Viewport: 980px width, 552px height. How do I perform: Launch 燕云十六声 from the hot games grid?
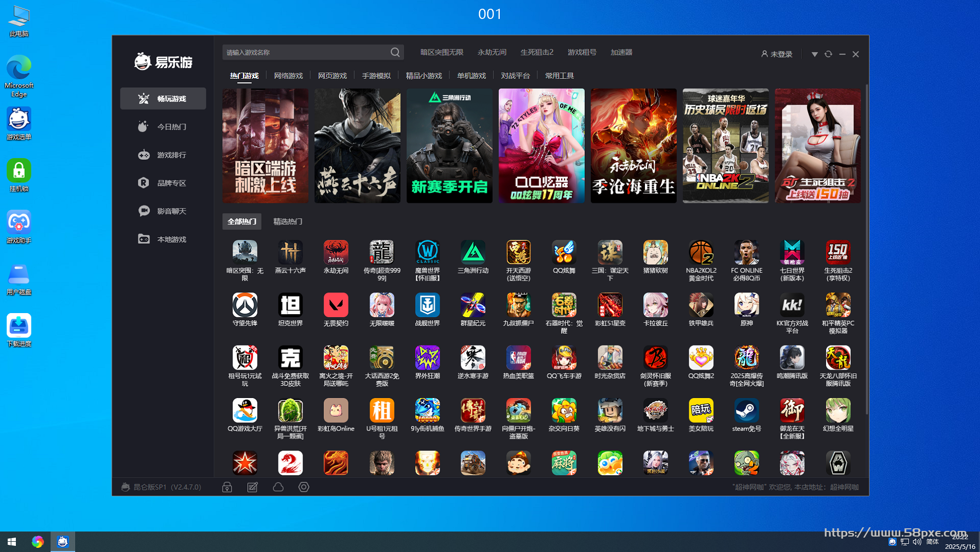pyautogui.click(x=290, y=253)
